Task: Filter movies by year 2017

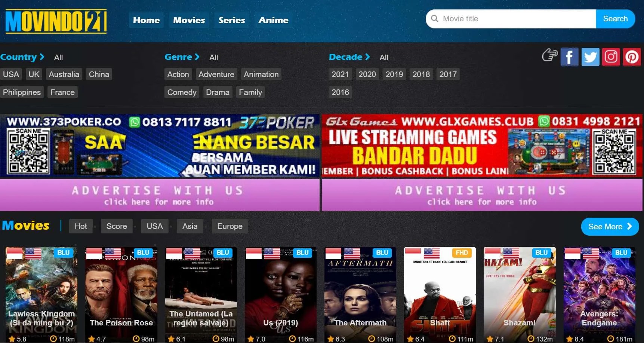Action: coord(448,74)
